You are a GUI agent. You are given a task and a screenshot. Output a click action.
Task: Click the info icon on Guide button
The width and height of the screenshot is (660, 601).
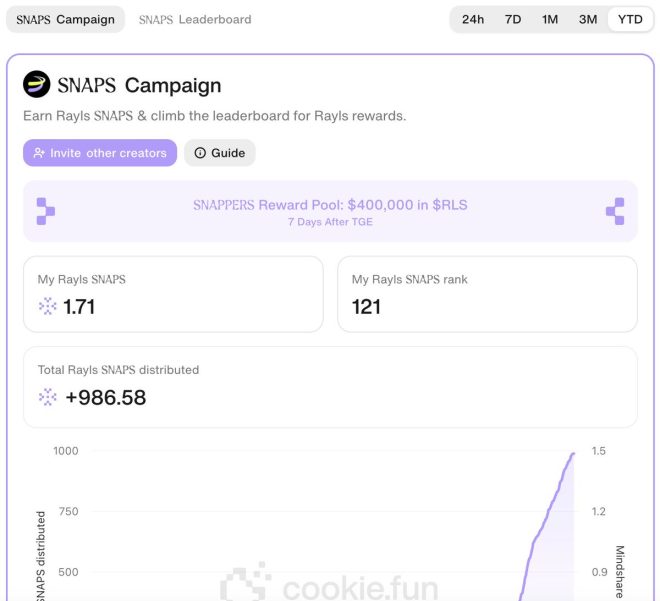pos(200,153)
